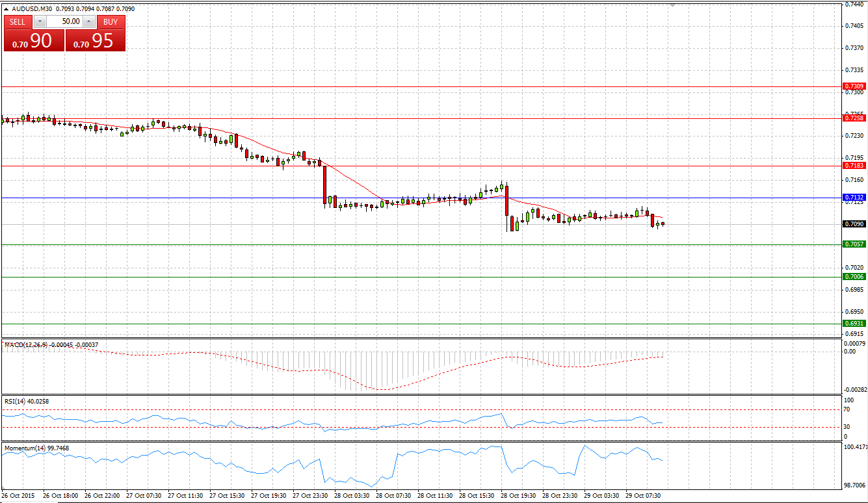The height and width of the screenshot is (503, 868).
Task: Click the BUY one-click trading button
Action: 111,21
